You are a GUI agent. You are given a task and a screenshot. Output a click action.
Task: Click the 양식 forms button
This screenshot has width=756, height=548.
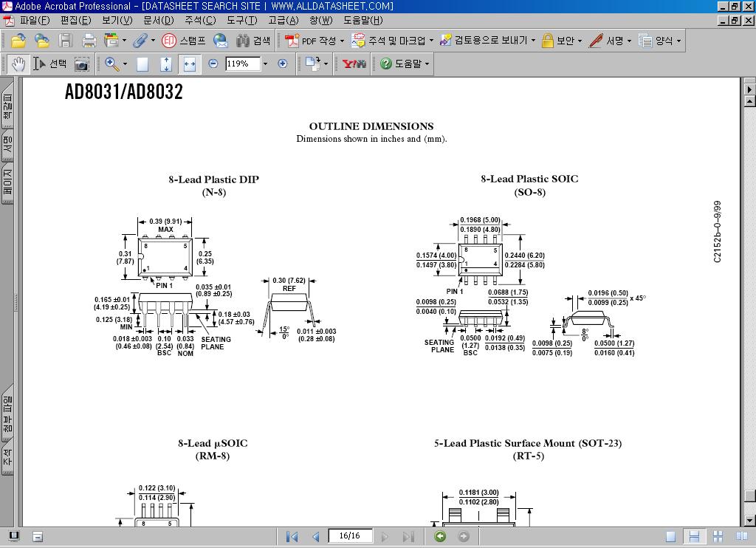[x=656, y=41]
